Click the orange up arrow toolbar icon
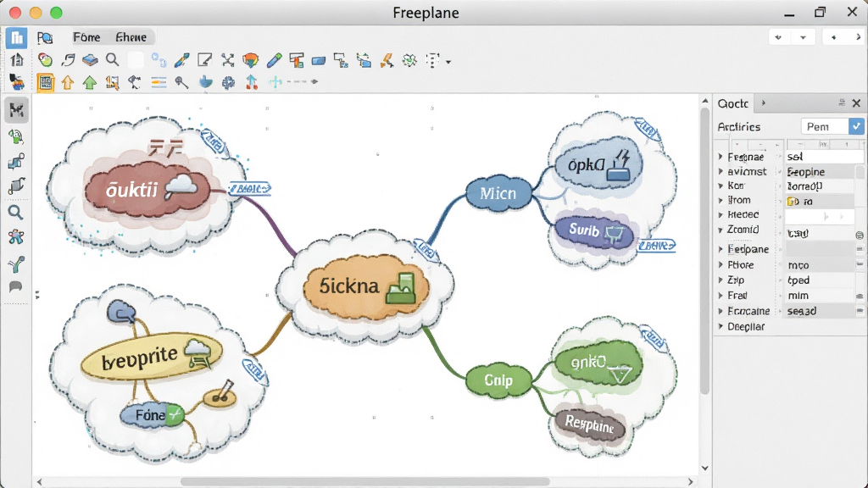 tap(68, 82)
